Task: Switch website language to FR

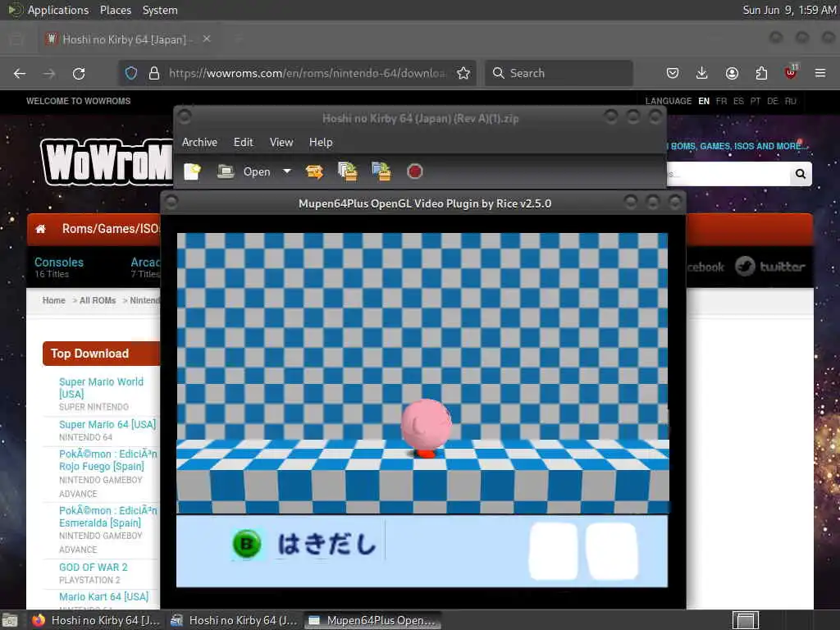Action: click(721, 101)
